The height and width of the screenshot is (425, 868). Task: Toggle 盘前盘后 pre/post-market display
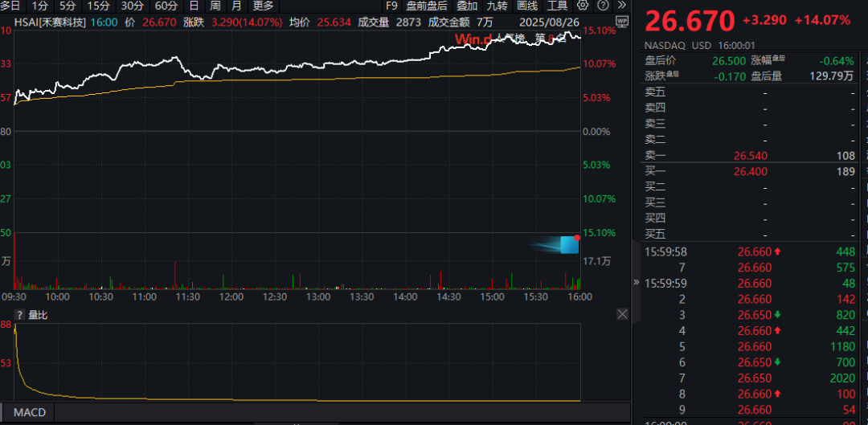[427, 5]
